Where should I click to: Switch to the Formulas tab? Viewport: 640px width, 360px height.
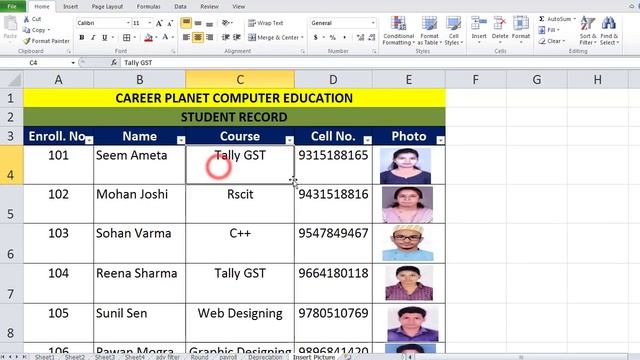coord(149,7)
